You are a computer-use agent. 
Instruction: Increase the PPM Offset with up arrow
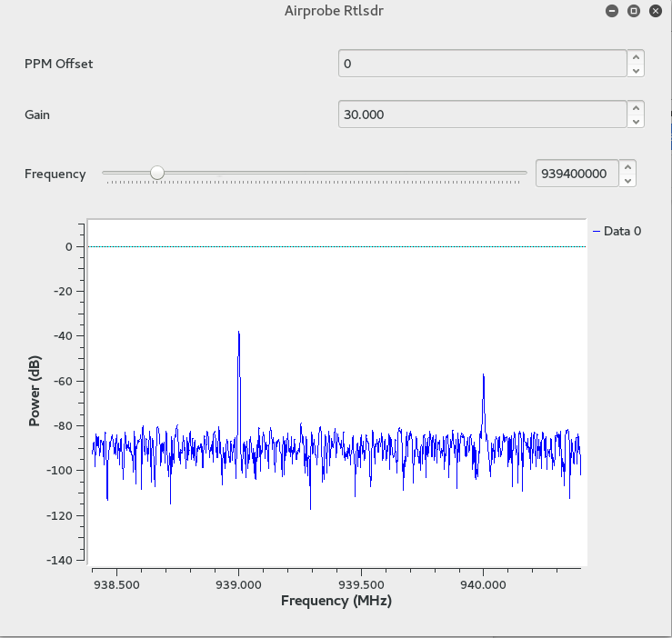pos(636,57)
